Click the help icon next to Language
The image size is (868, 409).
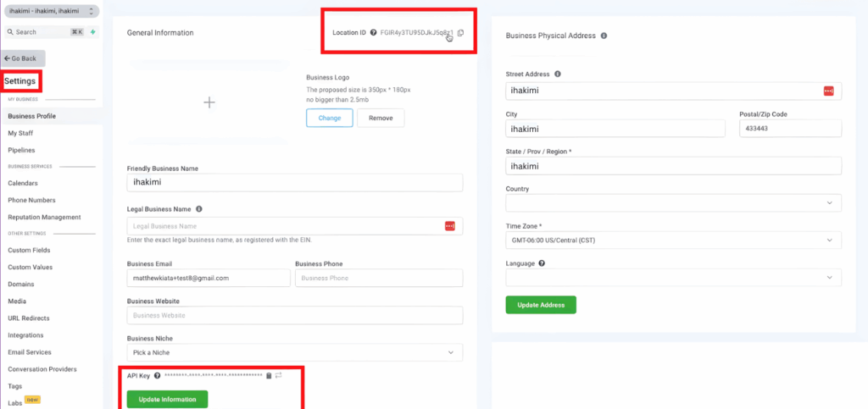click(542, 263)
